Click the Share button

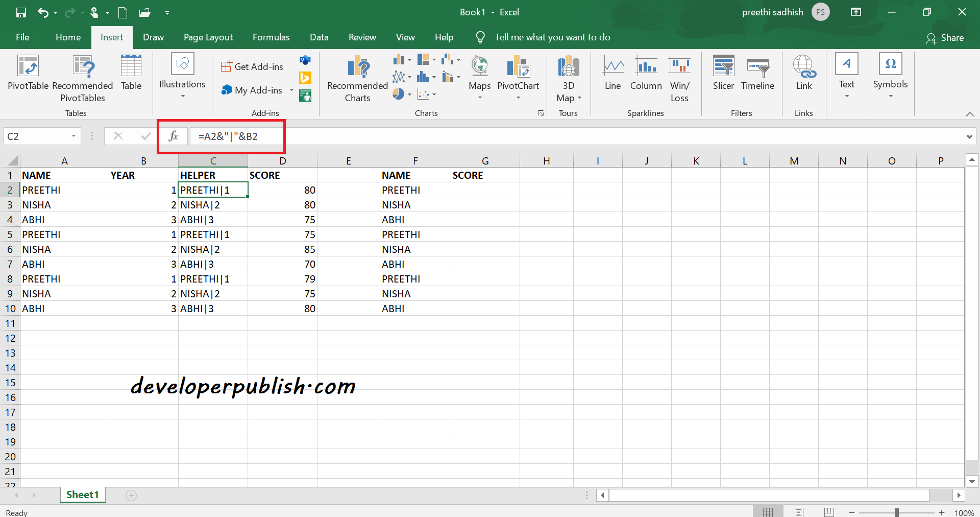(946, 37)
